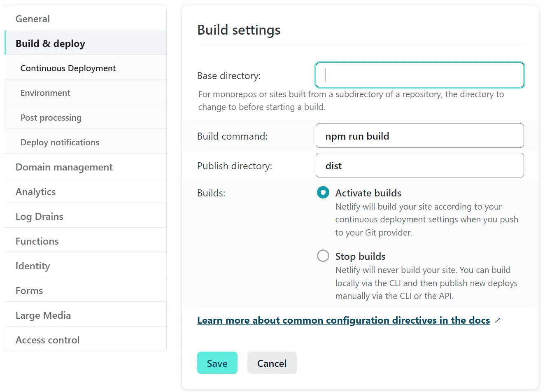The image size is (545, 392).
Task: Click the 'Netlify will never build' description
Action: point(426,283)
